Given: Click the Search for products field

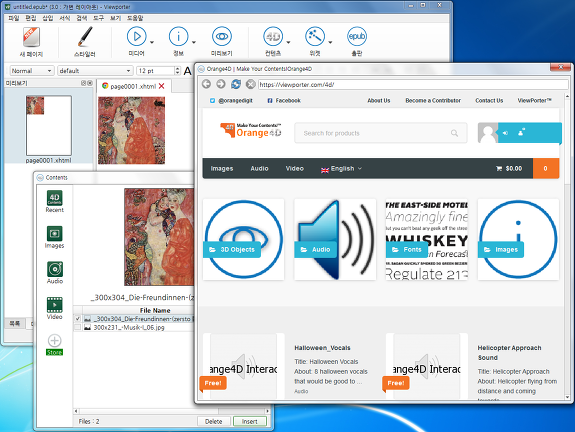Looking at the screenshot, I should 381,133.
